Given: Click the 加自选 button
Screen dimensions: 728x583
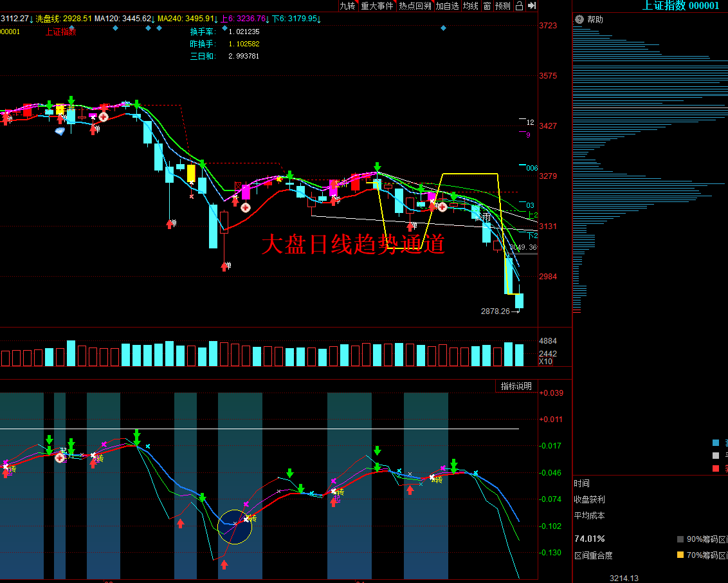Looking at the screenshot, I should coord(447,6).
